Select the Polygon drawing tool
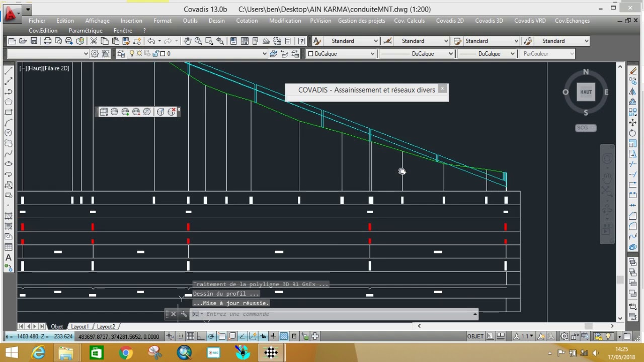The image size is (644, 362). point(9,102)
